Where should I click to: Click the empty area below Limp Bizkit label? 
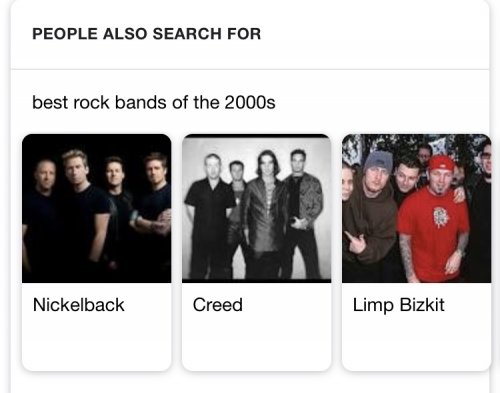pyautogui.click(x=417, y=343)
